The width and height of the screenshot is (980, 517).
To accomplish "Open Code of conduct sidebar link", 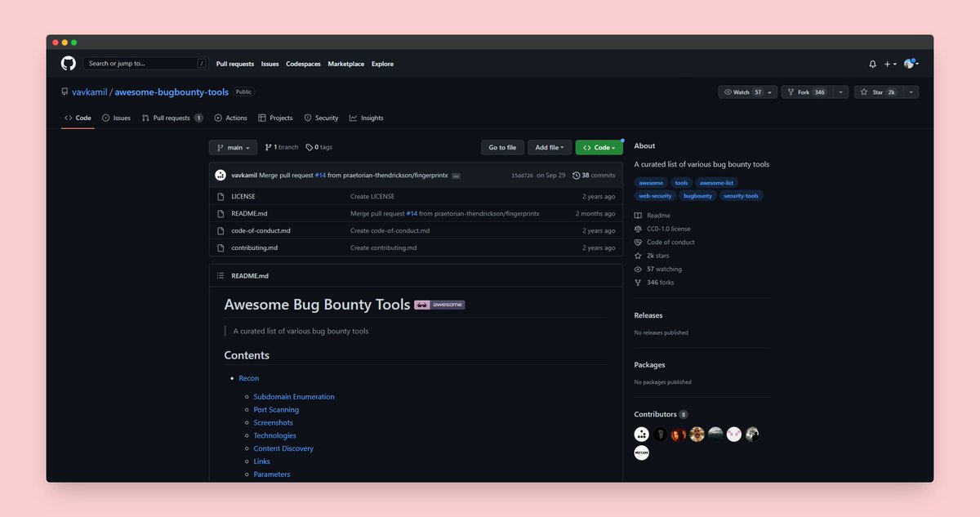I will click(665, 243).
